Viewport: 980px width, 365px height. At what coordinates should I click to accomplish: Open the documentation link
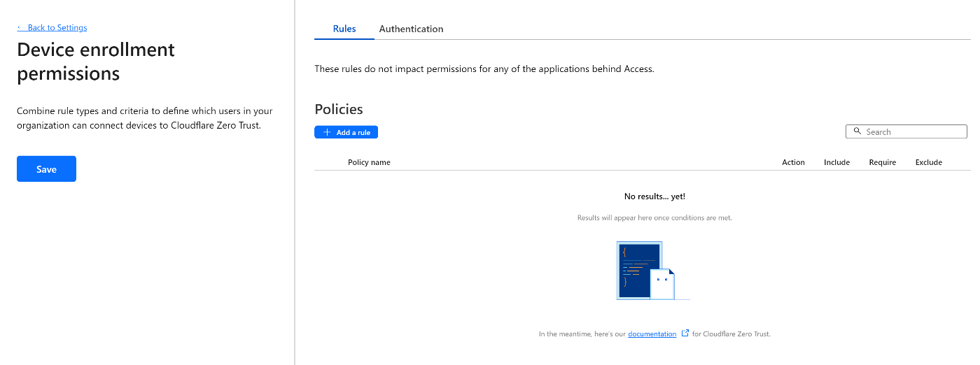652,334
